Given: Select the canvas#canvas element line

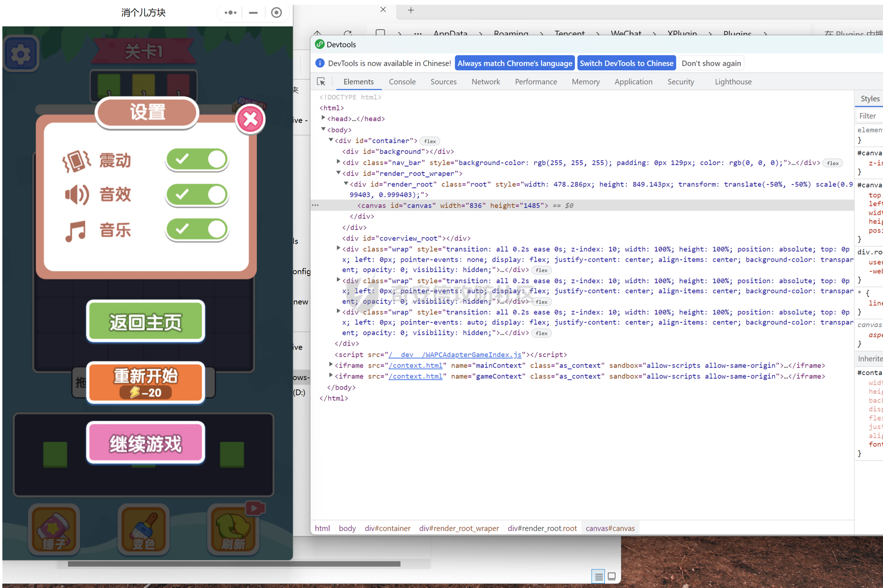Looking at the screenshot, I should 582,206.
